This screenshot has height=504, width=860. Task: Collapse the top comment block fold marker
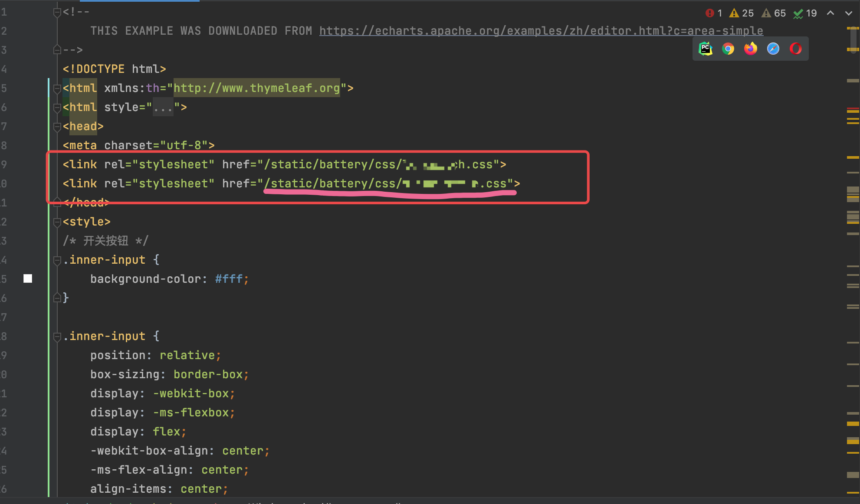[57, 12]
